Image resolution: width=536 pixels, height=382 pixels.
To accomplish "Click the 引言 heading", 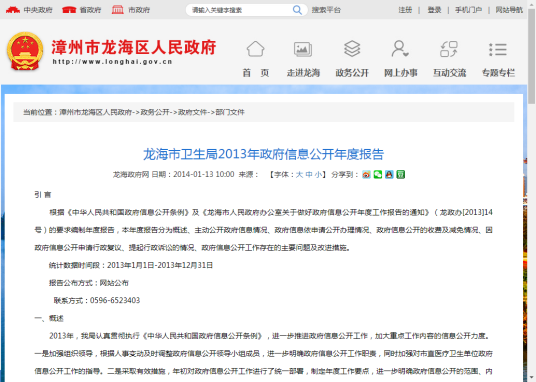I will tap(43, 195).
